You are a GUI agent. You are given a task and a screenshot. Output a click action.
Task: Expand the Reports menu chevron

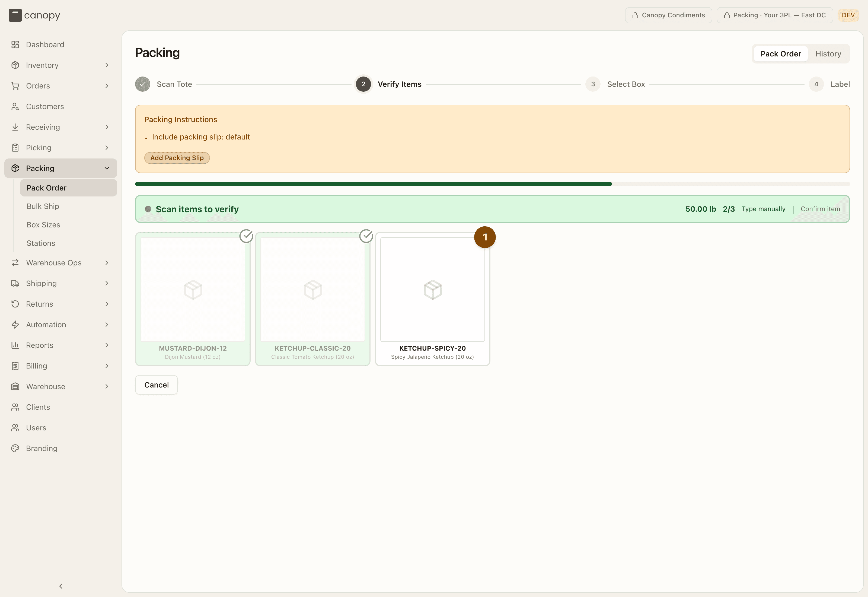(x=107, y=345)
